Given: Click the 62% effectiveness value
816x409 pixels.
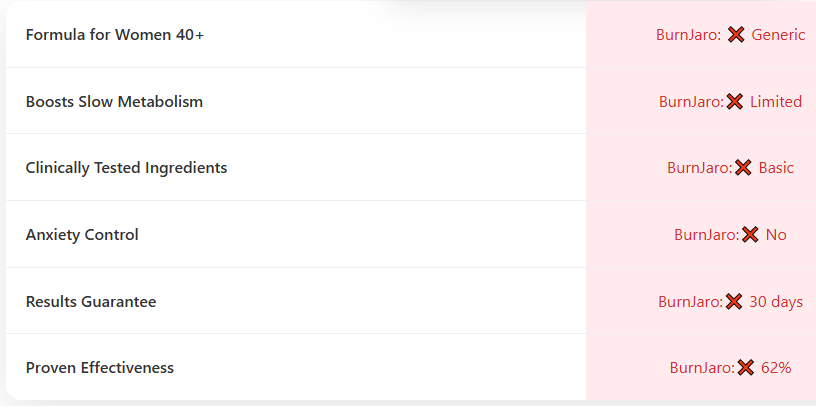Looking at the screenshot, I should click(x=776, y=368).
